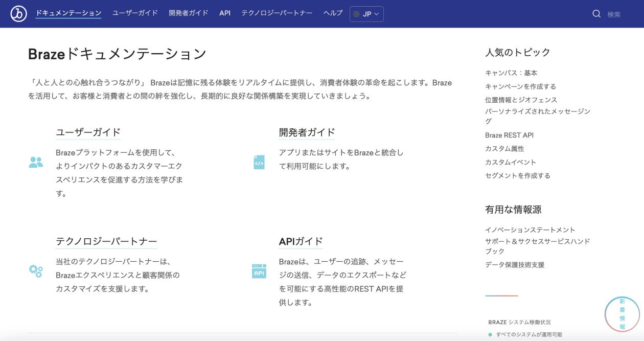This screenshot has height=341, width=644.
Task: Open the 開発者ガイド section heading link
Action: click(307, 132)
